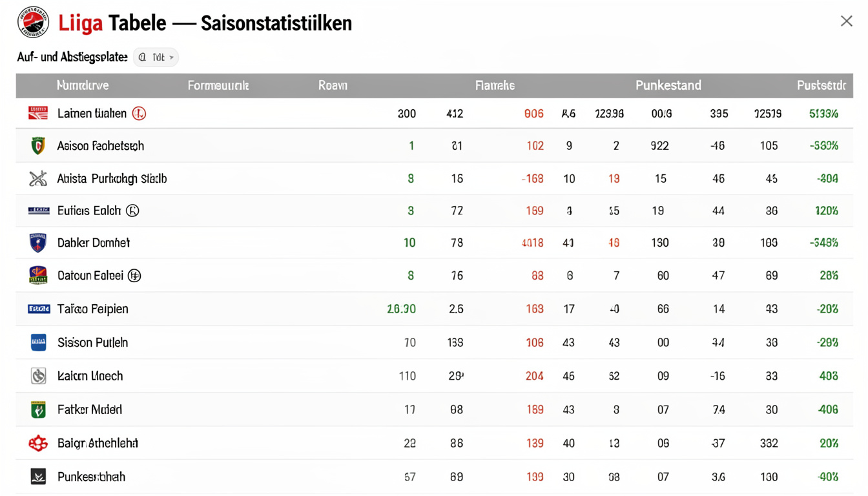Open the Punkesbhah team details
The image size is (868, 496).
tap(90, 477)
